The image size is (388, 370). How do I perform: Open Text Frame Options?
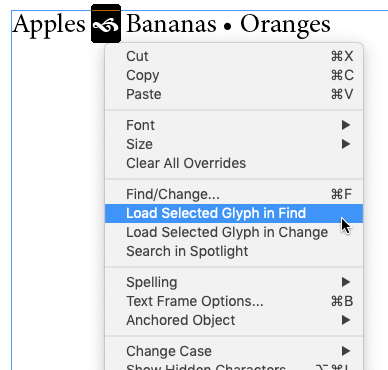(234, 301)
